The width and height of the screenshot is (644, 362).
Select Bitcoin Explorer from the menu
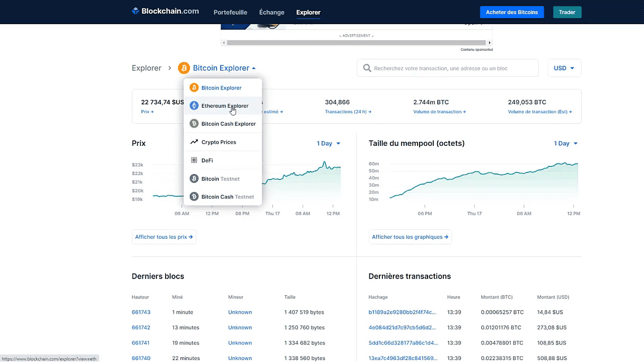pyautogui.click(x=223, y=87)
